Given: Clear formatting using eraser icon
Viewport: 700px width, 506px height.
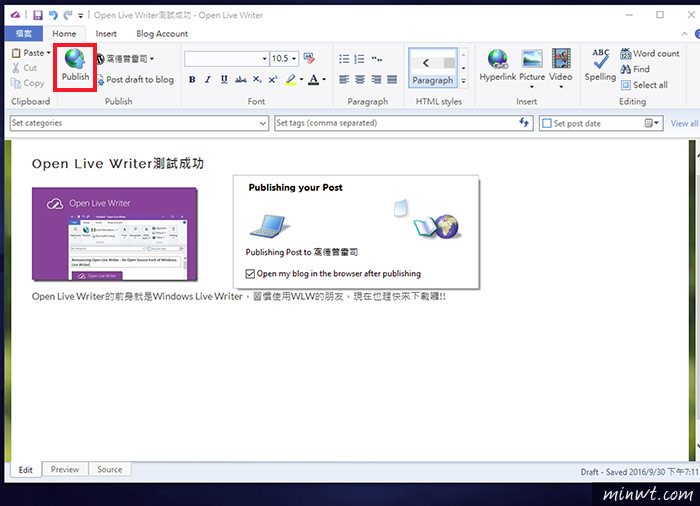Looking at the screenshot, I should tap(308, 58).
